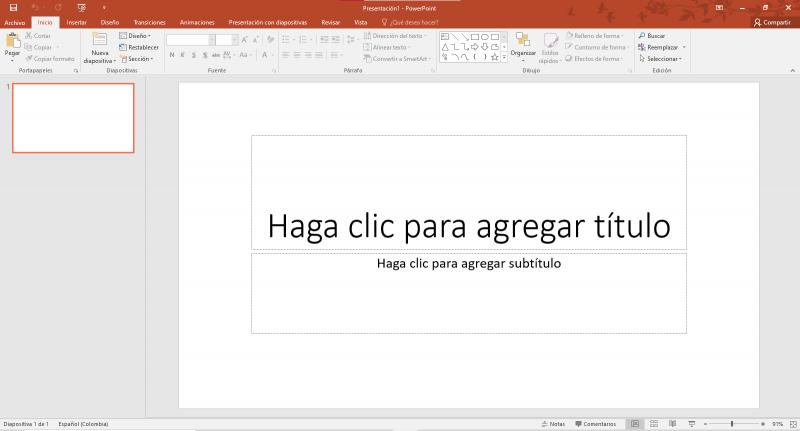The width and height of the screenshot is (800, 431).
Task: Switch to the Insertar ribbon tab
Action: click(x=76, y=21)
